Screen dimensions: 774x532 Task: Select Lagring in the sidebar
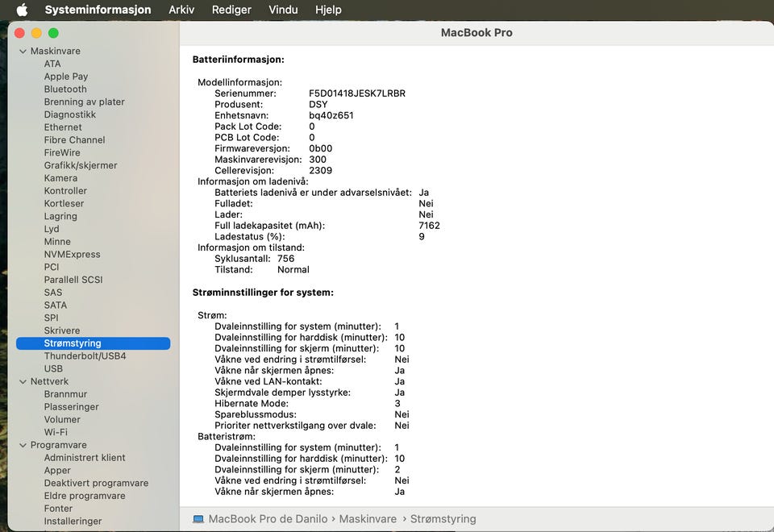tap(60, 216)
